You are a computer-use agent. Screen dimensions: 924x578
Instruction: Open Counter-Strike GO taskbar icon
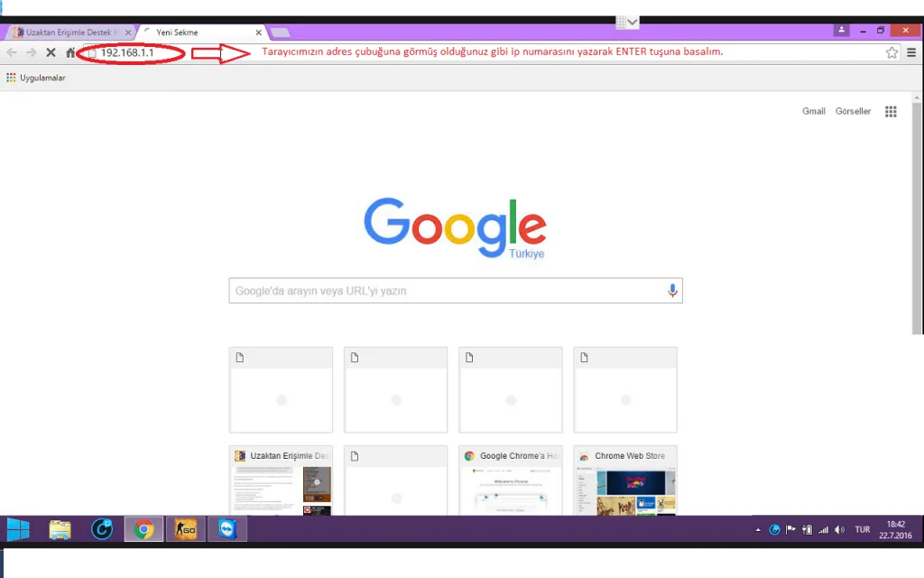tap(185, 529)
